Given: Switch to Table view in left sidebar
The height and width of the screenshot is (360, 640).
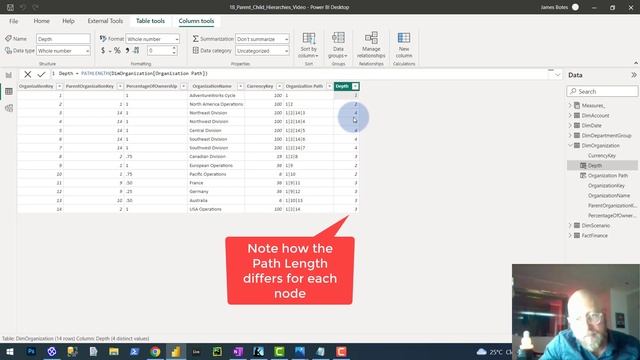Looking at the screenshot, I should click(x=9, y=91).
